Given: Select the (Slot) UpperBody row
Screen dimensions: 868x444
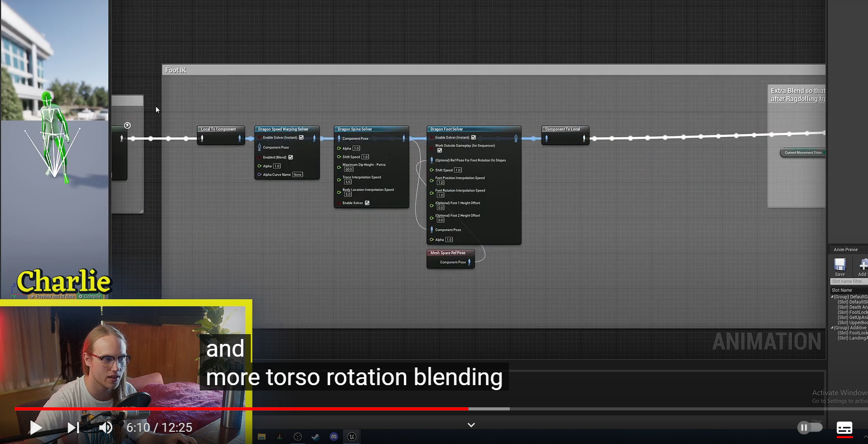Looking at the screenshot, I should coord(852,322).
